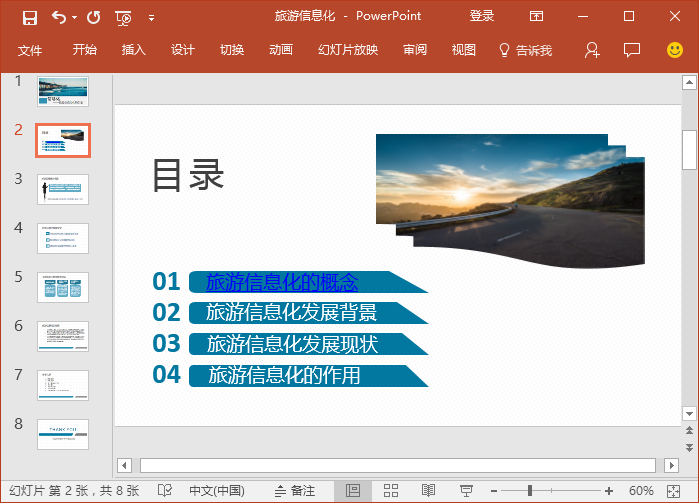Click the zoom out minus button

pos(493,491)
